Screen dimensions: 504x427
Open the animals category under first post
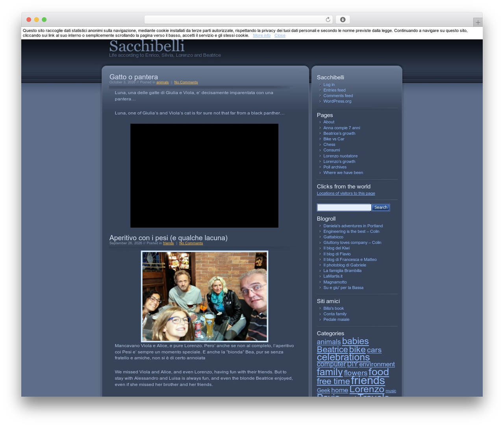[x=162, y=82]
